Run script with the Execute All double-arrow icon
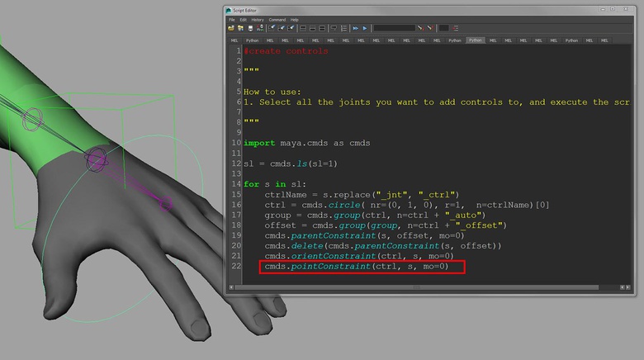This screenshot has height=360, width=644. (x=356, y=28)
